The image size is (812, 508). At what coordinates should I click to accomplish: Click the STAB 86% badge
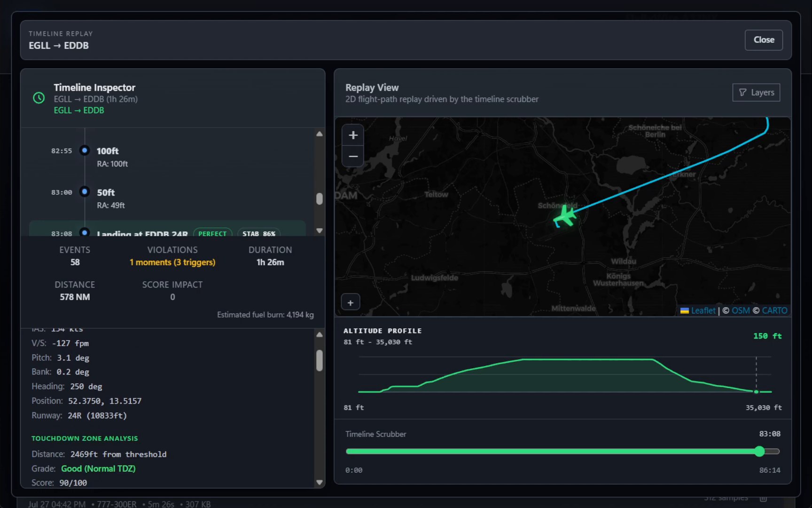[259, 233]
